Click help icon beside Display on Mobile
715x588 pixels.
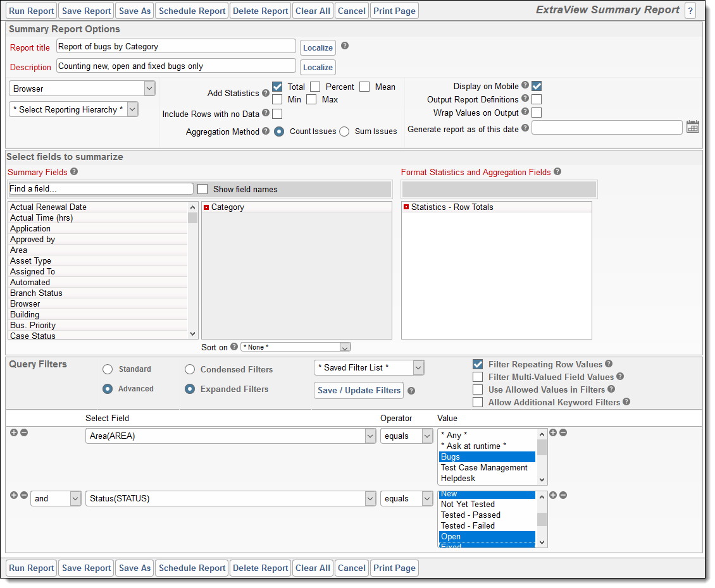525,85
